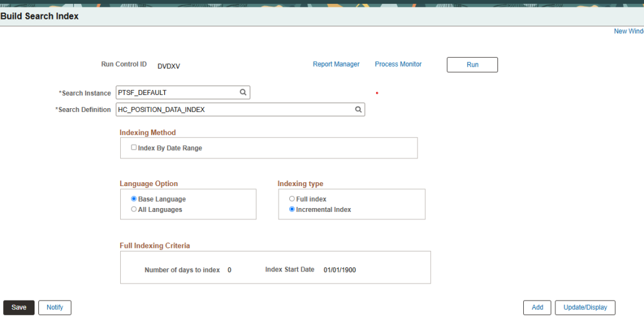This screenshot has height=325, width=644.
Task: Click the Run button
Action: (x=472, y=65)
